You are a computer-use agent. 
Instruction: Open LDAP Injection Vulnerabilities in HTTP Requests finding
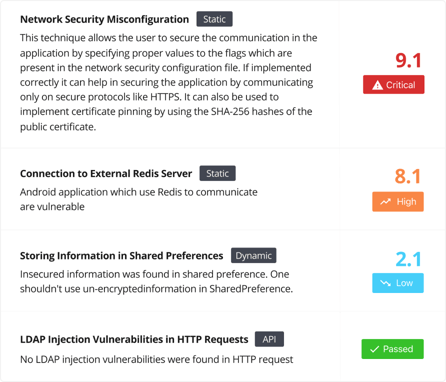tap(134, 339)
